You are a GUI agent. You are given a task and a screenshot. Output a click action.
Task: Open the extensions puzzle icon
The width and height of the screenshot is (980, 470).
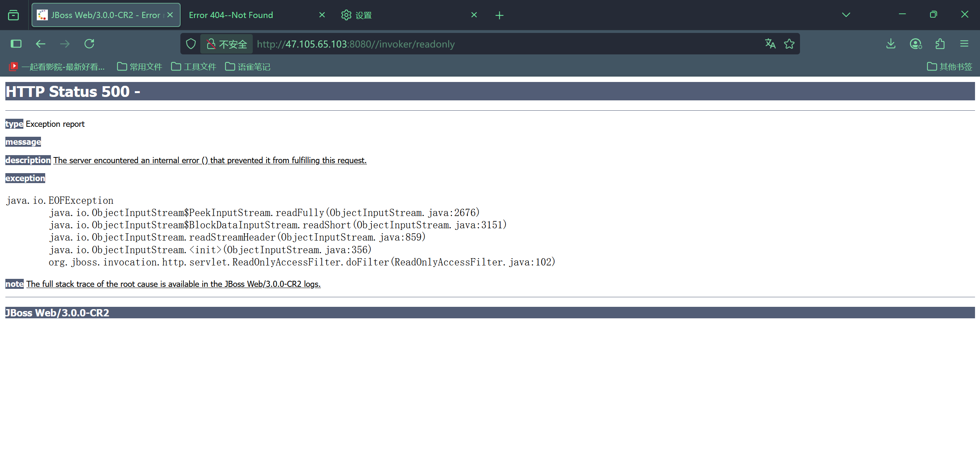tap(940, 44)
